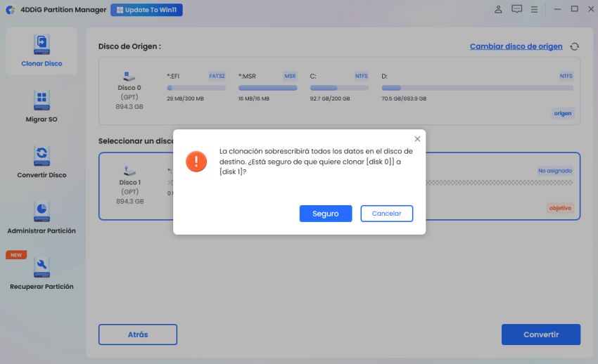Click the refresh icon beside source disk link
The width and height of the screenshot is (598, 364).
pos(574,46)
